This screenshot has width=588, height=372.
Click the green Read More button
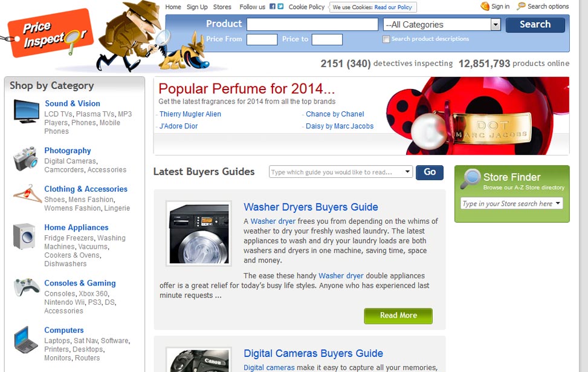click(398, 316)
